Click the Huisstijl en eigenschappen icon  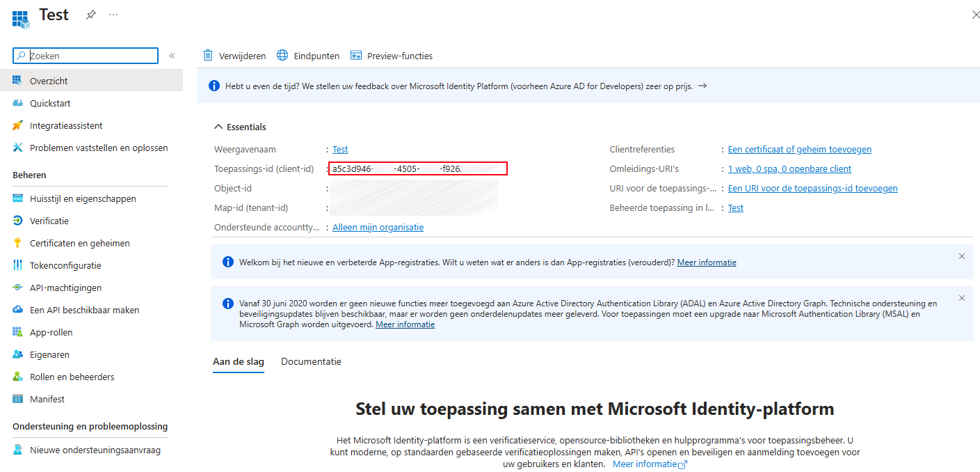[18, 198]
